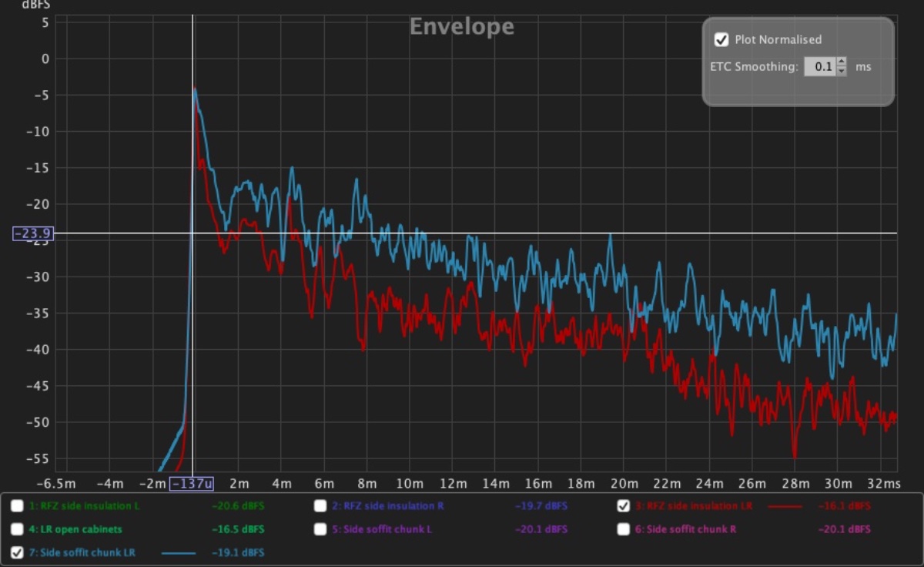Click the ETC Smoothing value field

click(x=819, y=67)
